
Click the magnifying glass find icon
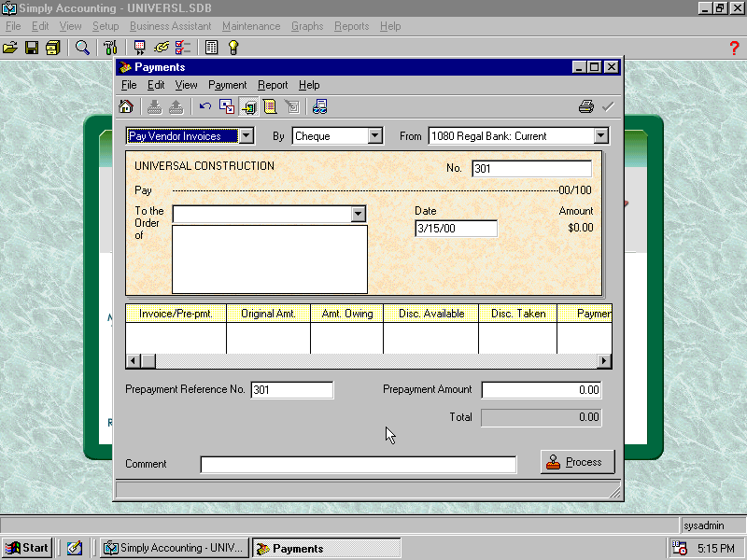point(82,48)
